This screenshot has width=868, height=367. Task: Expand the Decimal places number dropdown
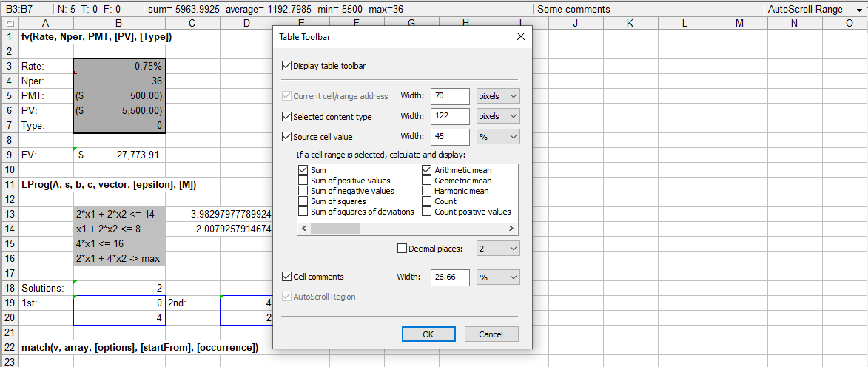coord(497,249)
